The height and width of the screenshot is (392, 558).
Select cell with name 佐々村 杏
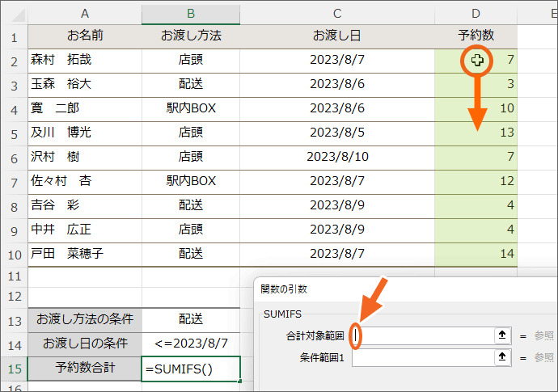pos(85,181)
